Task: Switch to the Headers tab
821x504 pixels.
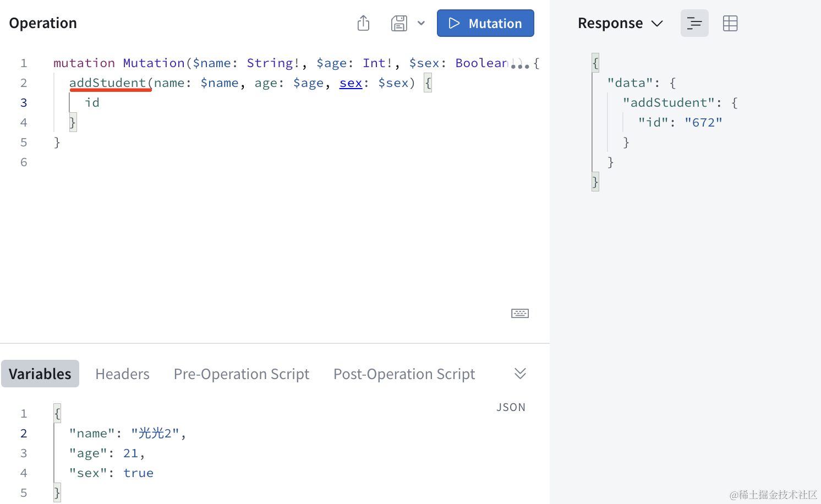Action: pyautogui.click(x=122, y=374)
